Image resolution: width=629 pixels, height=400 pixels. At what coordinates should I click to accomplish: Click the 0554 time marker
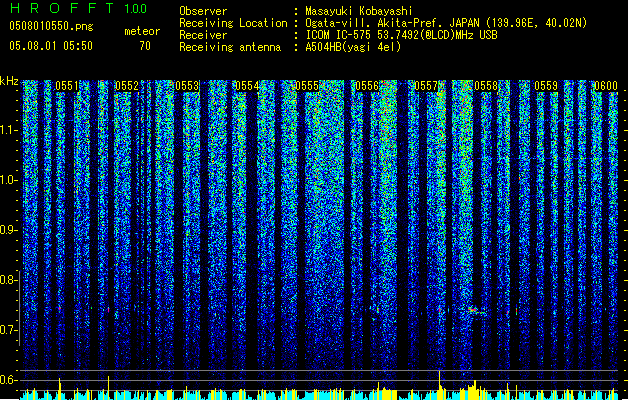247,86
